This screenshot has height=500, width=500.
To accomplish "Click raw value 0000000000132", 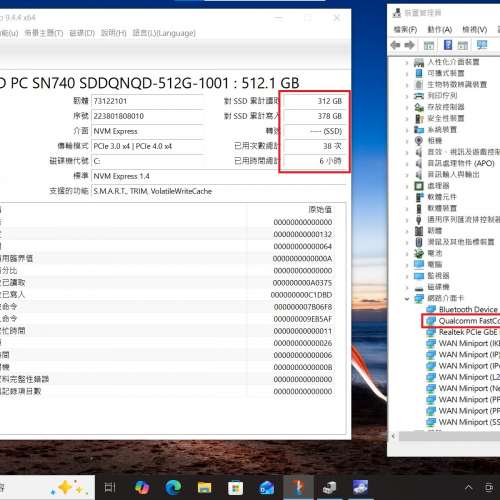I will click(x=303, y=234).
